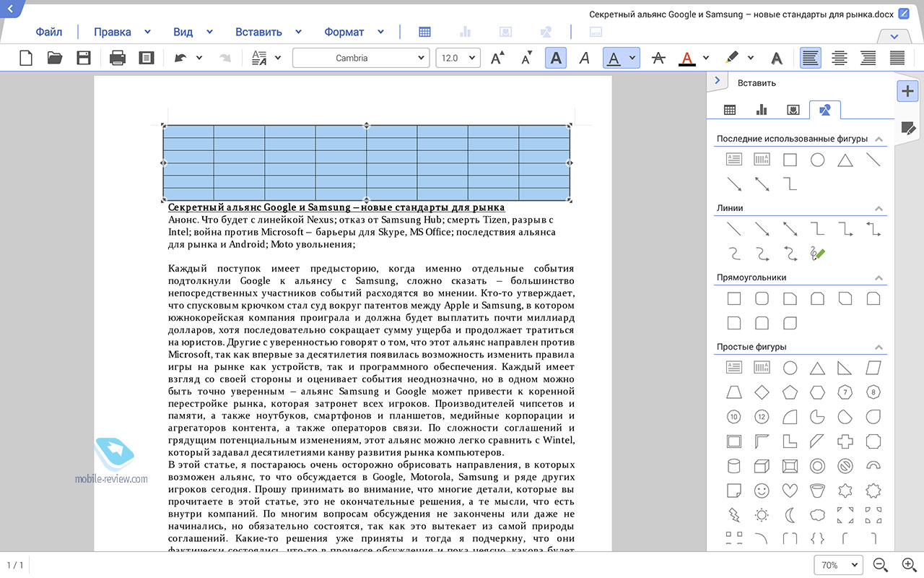Screen dimensions: 924x578
Task: Open a file via folder icon
Action: (55, 58)
